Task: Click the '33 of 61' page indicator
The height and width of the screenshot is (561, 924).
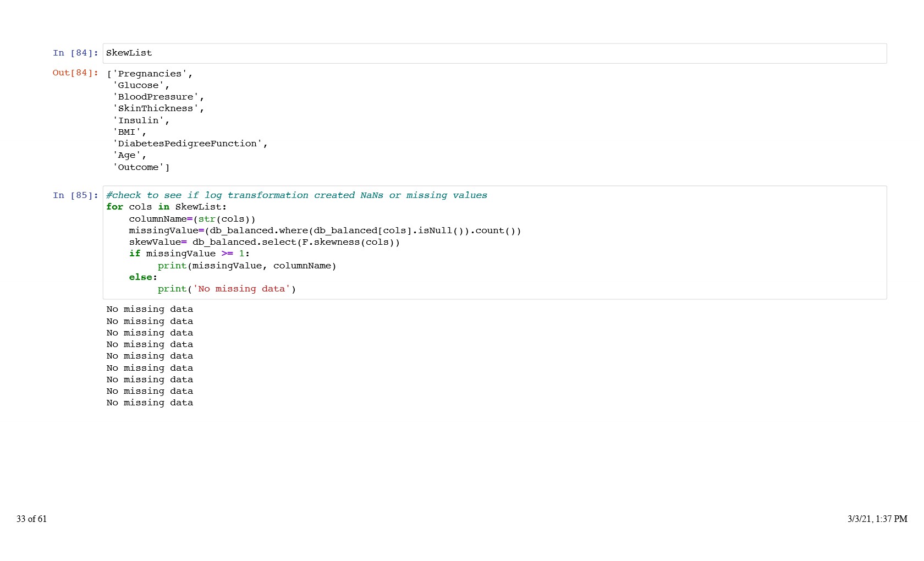Action: [32, 519]
